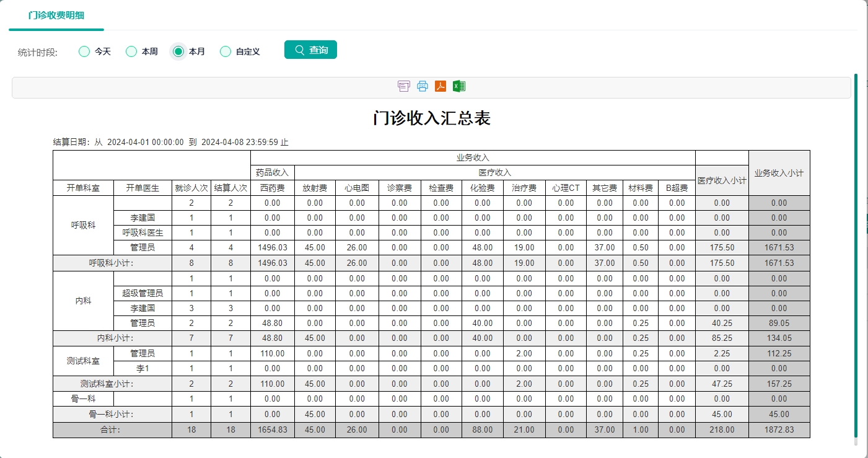Click the printer icon to print the report
868x458 pixels.
422,87
